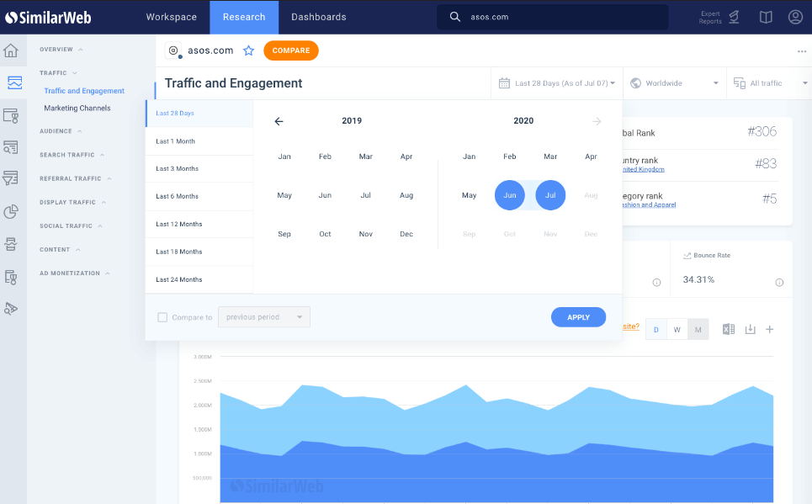
Task: Download the chart with download icon
Action: (x=751, y=329)
